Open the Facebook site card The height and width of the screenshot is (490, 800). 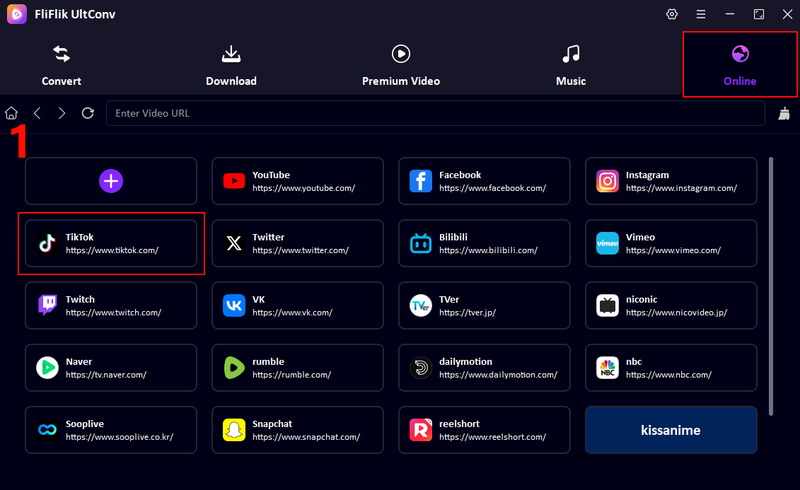(484, 181)
